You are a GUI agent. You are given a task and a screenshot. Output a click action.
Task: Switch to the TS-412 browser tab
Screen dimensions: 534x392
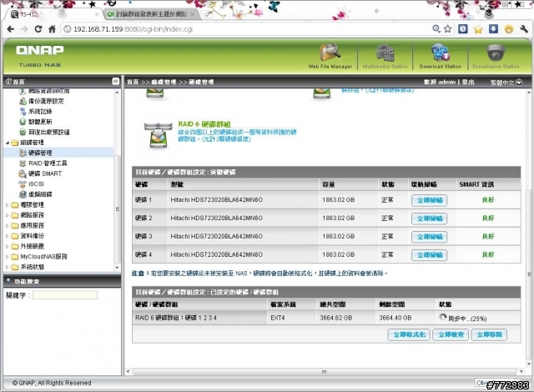[53, 14]
